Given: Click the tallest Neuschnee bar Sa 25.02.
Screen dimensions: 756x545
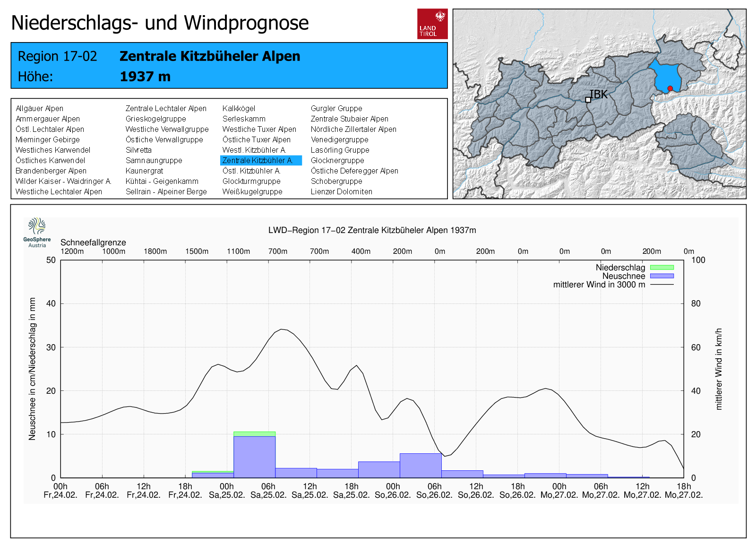Looking at the screenshot, I should tap(254, 457).
